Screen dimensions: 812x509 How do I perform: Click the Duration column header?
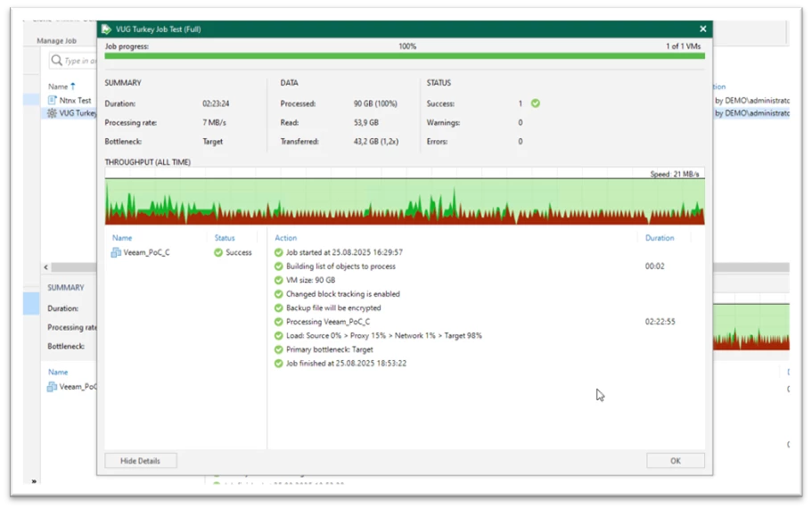[660, 238]
